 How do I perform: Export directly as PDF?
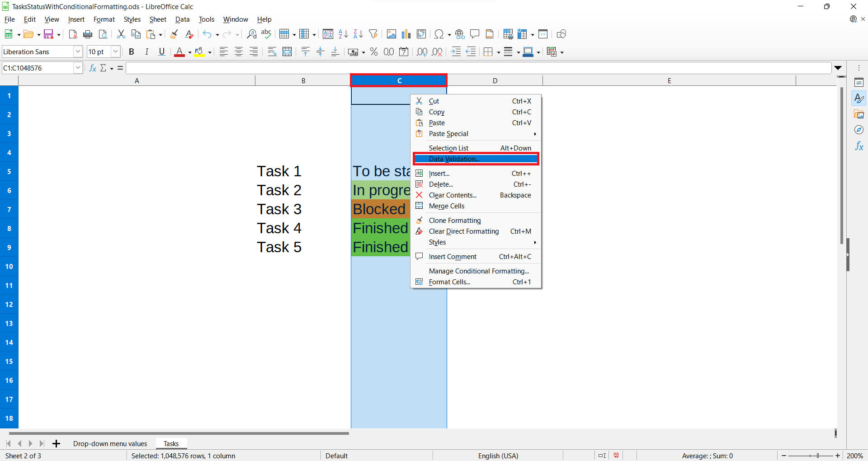point(73,34)
